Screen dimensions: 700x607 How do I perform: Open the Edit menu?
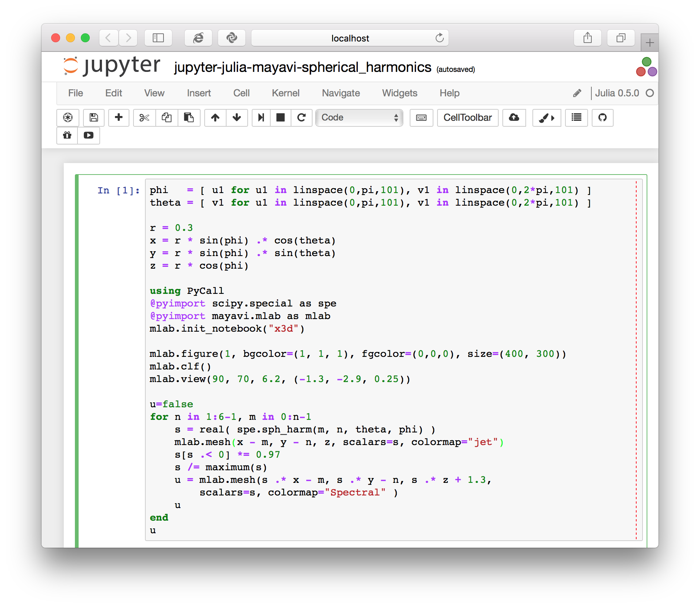113,93
